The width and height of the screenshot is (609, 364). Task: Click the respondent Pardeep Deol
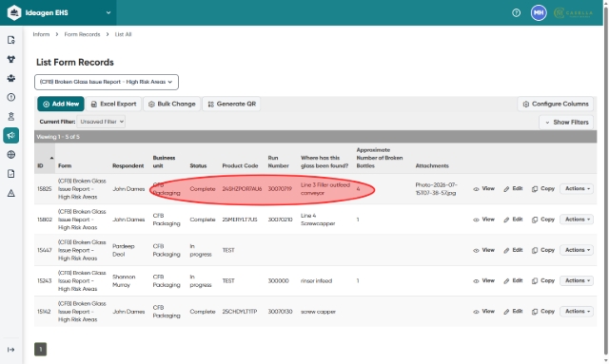coord(124,250)
